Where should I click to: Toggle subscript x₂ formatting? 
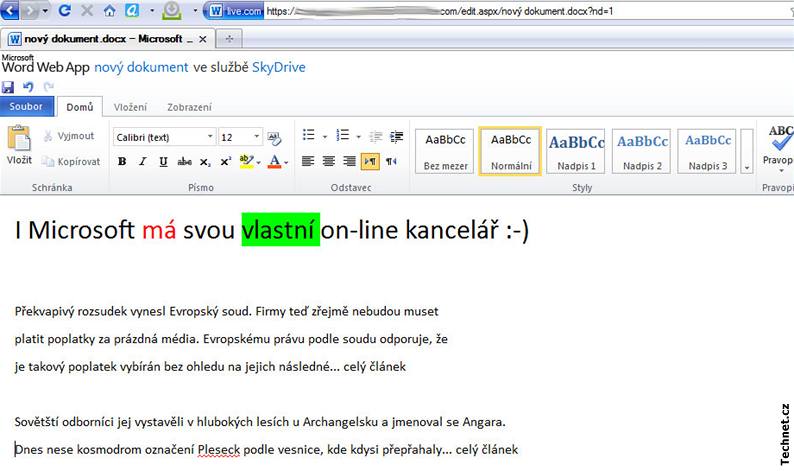coord(205,162)
